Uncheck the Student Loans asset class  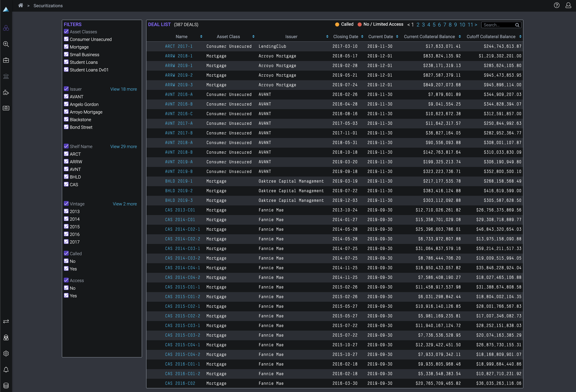(66, 62)
